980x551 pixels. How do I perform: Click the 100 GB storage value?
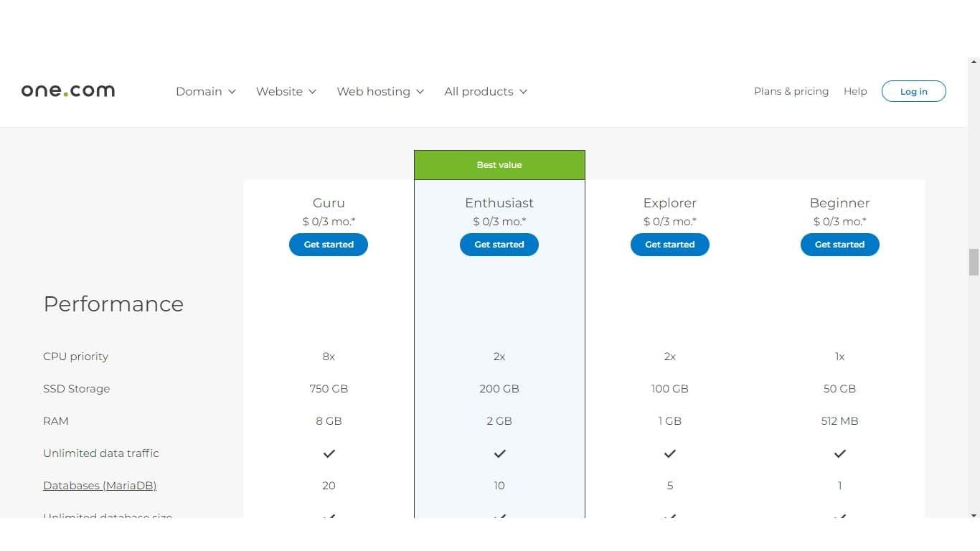670,389
